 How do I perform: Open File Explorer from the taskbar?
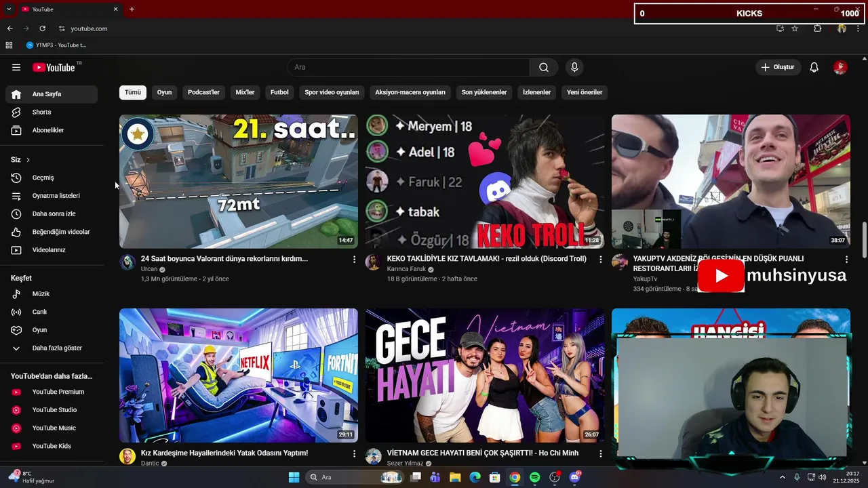[x=455, y=477]
